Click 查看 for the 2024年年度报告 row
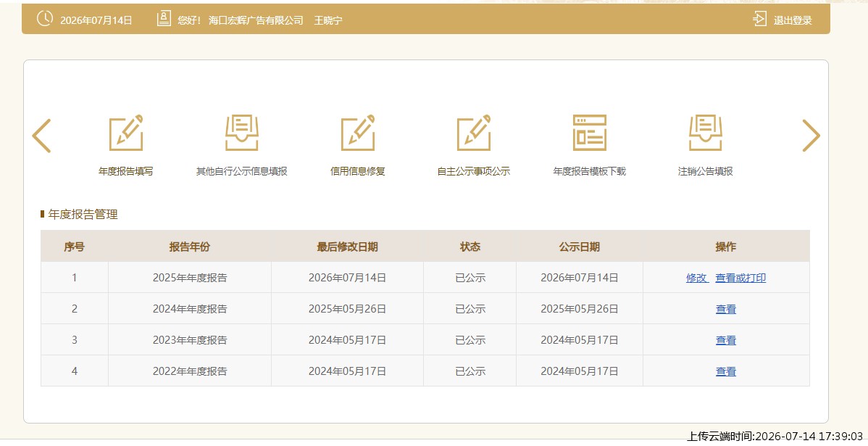 coord(726,309)
